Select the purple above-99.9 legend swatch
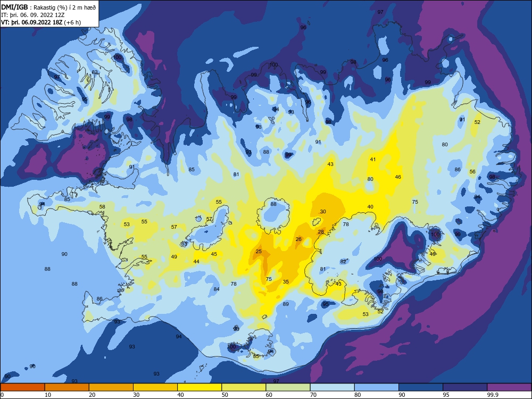 509,387
